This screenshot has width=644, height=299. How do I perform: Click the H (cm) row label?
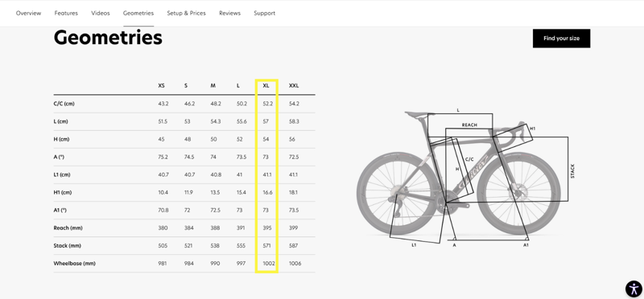tap(62, 139)
